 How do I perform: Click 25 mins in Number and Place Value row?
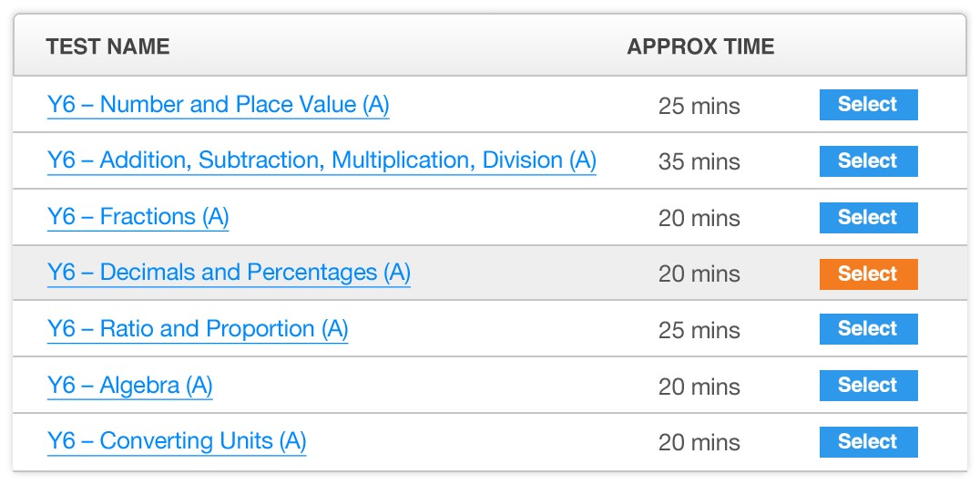pyautogui.click(x=699, y=106)
